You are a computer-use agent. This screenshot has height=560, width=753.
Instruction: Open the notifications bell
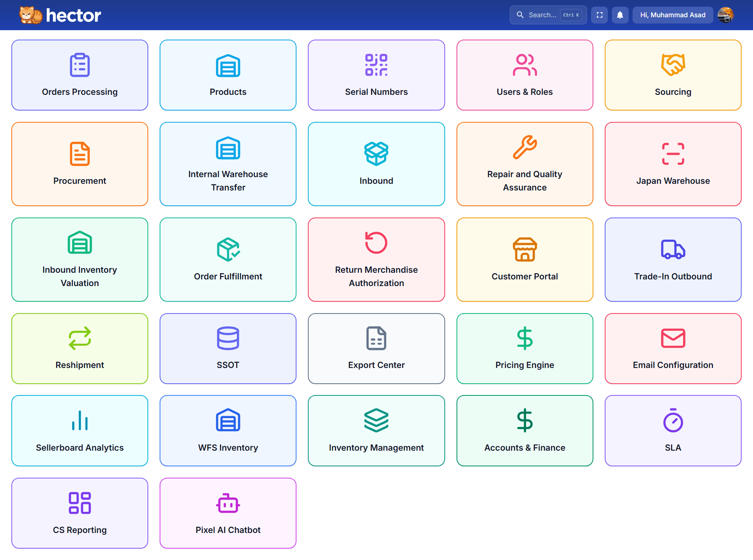[x=620, y=15]
